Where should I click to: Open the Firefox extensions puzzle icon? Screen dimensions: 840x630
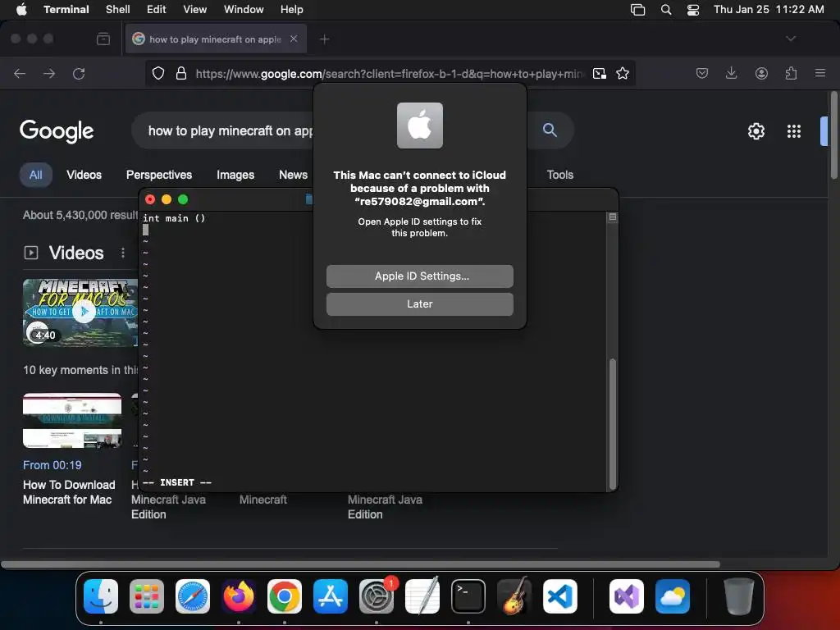point(791,73)
